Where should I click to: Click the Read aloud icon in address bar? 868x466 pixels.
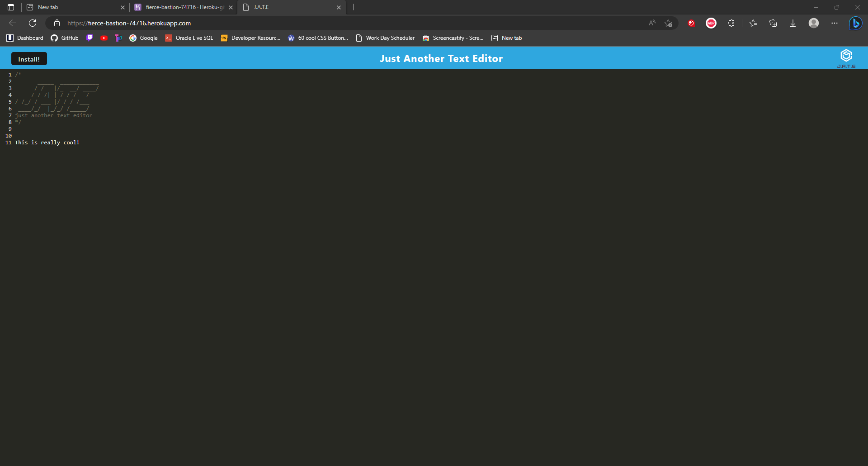(x=652, y=23)
